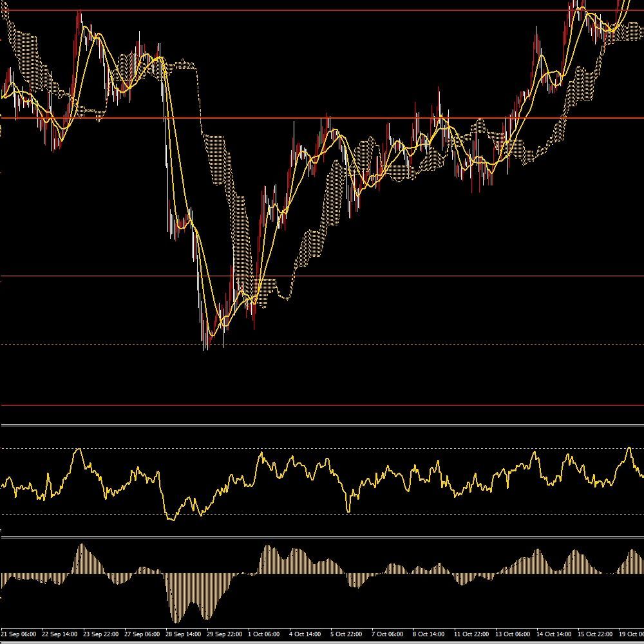Select the 5 Oct 22:00 time label
The height and width of the screenshot is (644, 644).
point(346,634)
